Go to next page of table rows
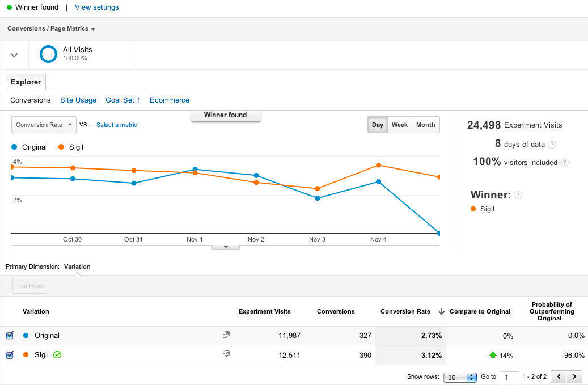This screenshot has height=385, width=588. coord(575,376)
